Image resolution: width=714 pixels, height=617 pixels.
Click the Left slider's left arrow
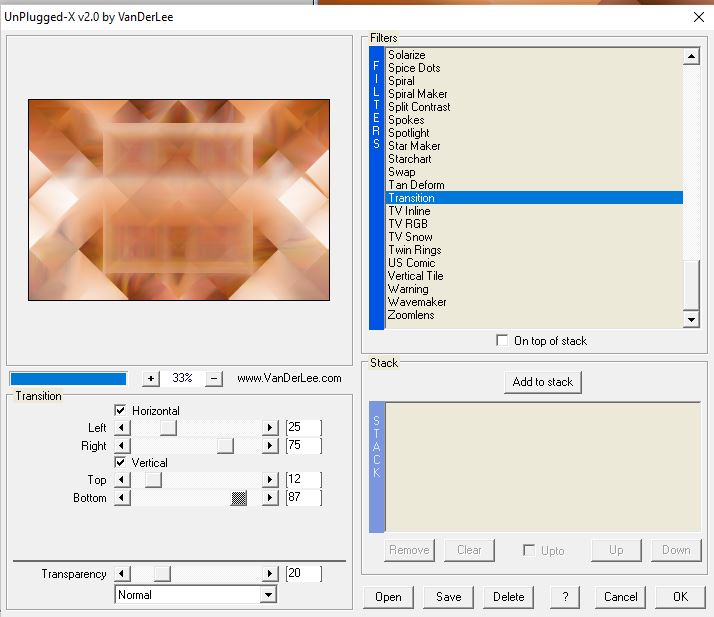click(x=122, y=428)
